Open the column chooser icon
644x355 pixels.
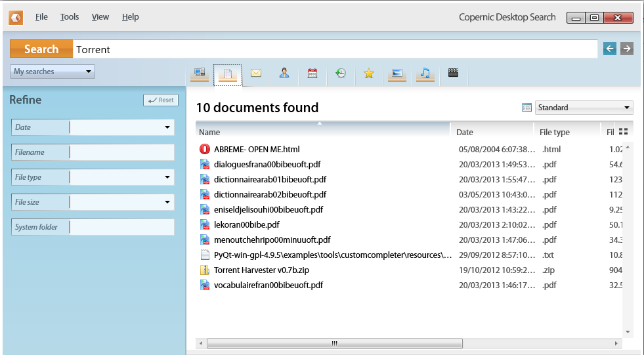(x=624, y=132)
